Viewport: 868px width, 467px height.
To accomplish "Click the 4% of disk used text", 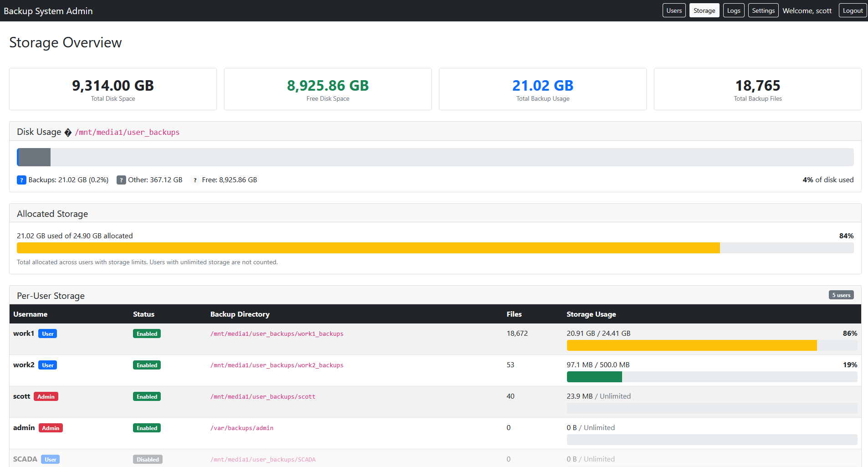I will [828, 180].
